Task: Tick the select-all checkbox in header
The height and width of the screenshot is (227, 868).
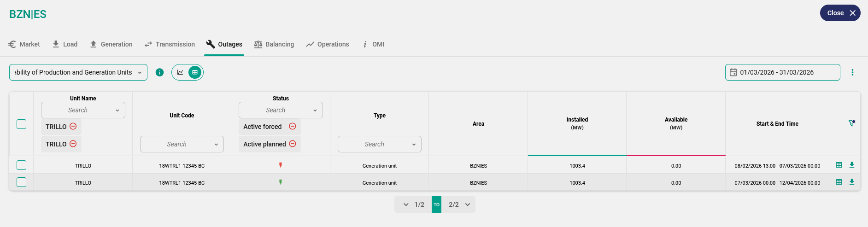Action: [22, 124]
